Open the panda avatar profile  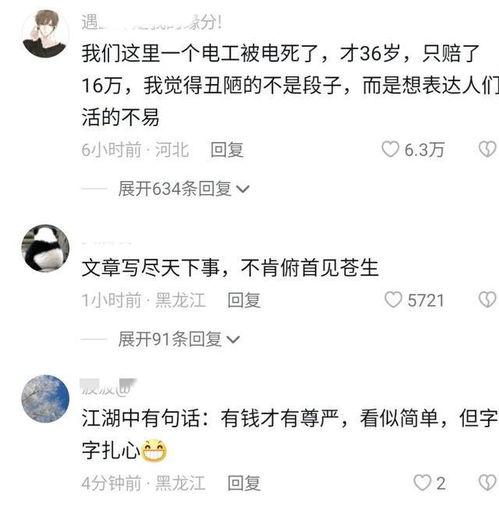point(45,248)
